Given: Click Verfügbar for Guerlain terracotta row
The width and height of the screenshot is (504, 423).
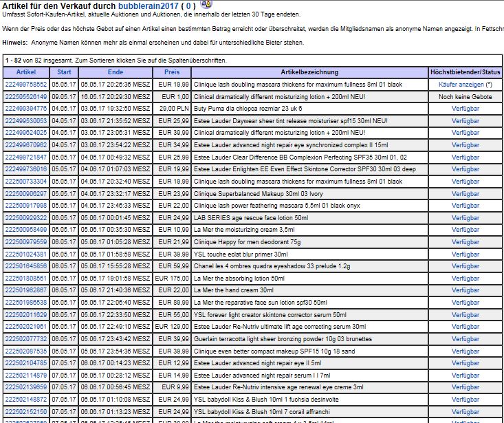Looking at the screenshot, I should pos(465,339).
